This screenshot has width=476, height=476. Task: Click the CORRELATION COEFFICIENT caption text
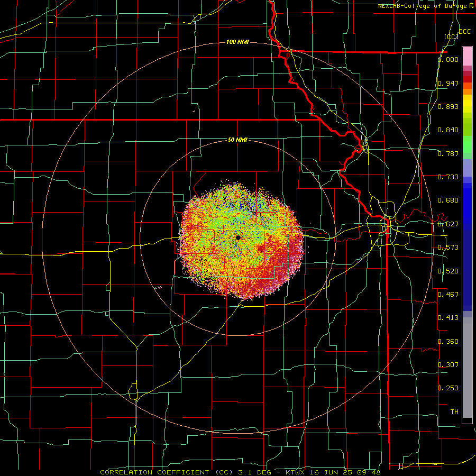point(155,472)
